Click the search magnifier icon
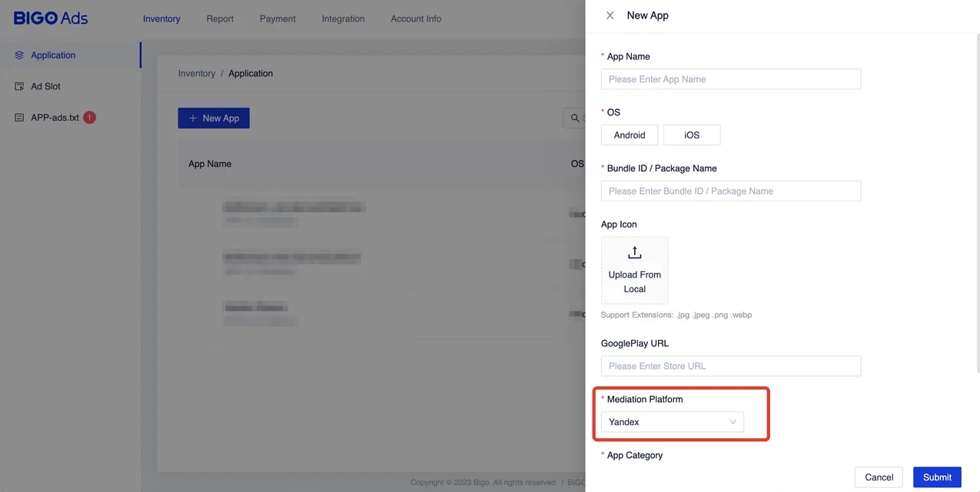 pos(574,118)
